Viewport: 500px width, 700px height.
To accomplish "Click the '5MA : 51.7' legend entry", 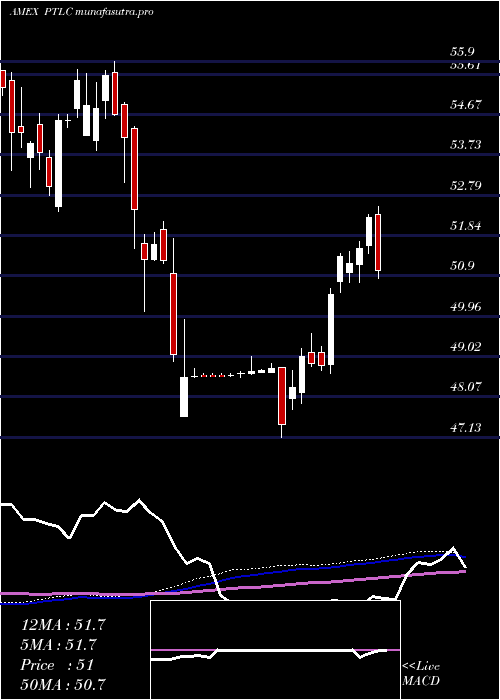I will (x=59, y=645).
